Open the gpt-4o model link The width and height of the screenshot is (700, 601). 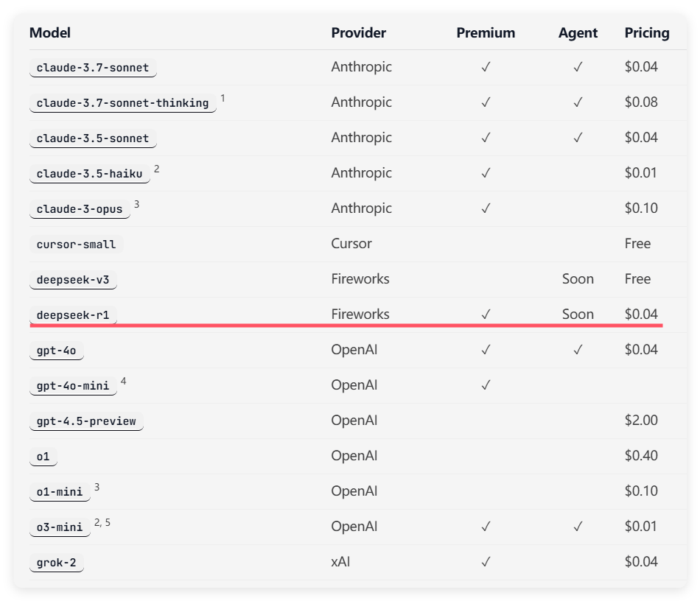57,351
